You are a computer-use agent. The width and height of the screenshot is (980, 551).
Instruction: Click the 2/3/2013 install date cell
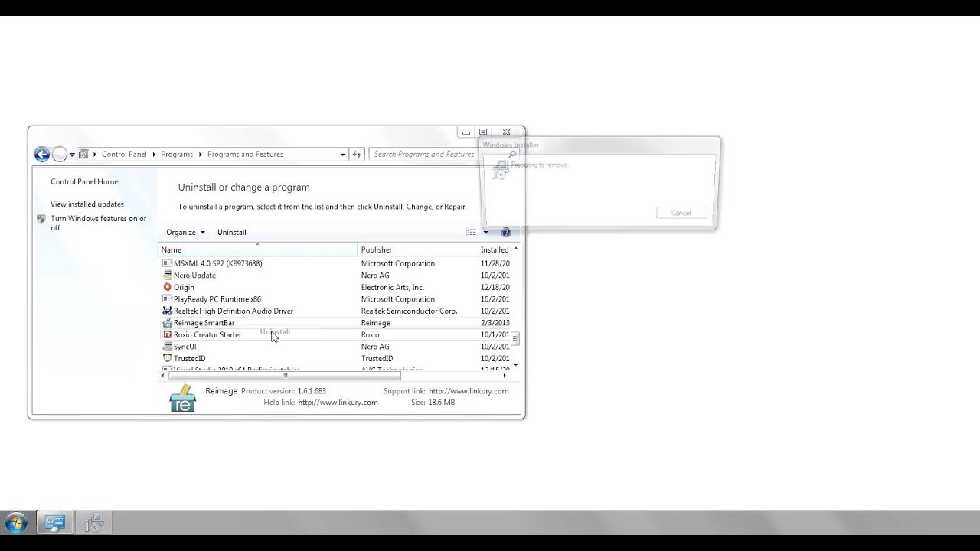495,323
